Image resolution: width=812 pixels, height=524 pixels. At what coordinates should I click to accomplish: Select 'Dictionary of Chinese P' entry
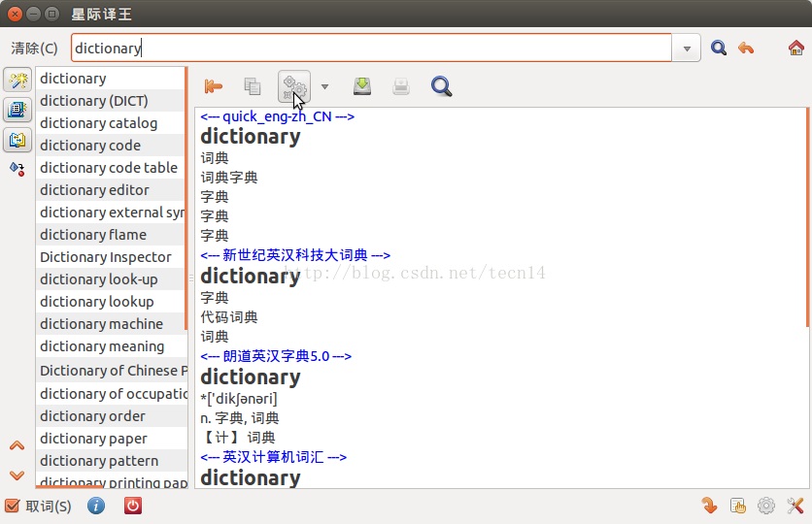(x=110, y=371)
